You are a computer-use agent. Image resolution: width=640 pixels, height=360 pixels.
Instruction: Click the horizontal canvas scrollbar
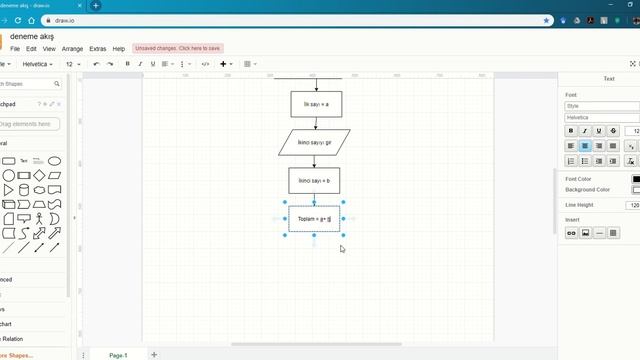coord(316,344)
